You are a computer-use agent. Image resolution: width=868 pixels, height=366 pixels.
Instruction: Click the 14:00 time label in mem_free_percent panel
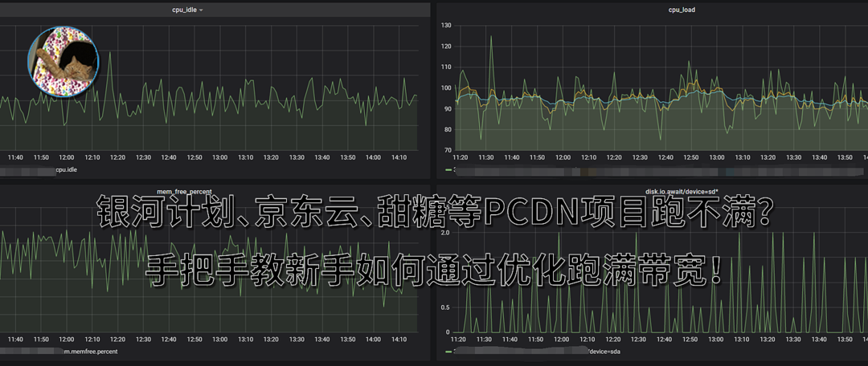(x=373, y=339)
